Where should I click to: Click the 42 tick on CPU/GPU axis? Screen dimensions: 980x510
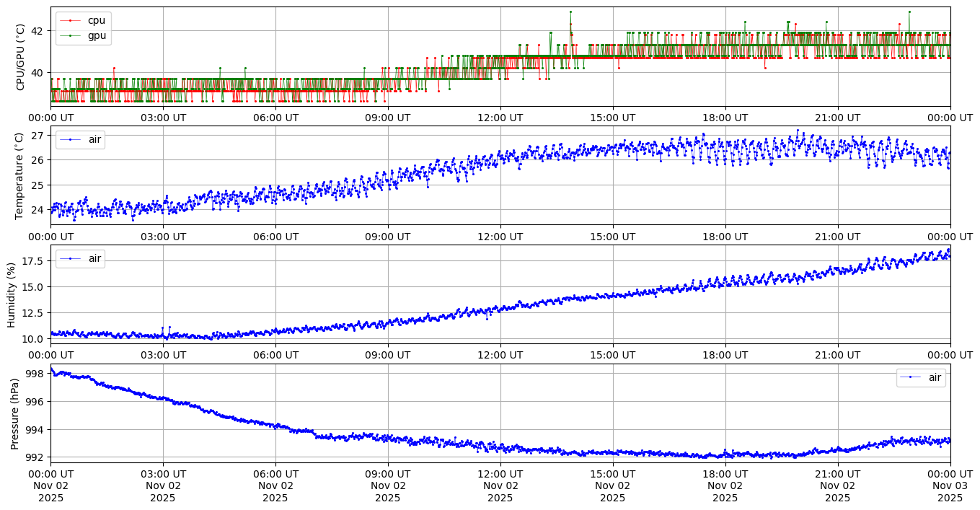[37, 31]
